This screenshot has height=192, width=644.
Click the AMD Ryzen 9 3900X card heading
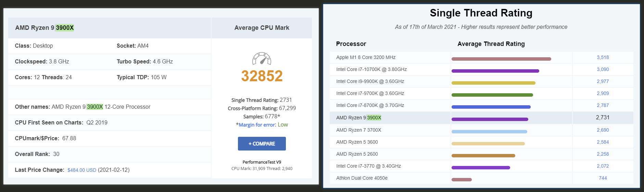coord(45,28)
